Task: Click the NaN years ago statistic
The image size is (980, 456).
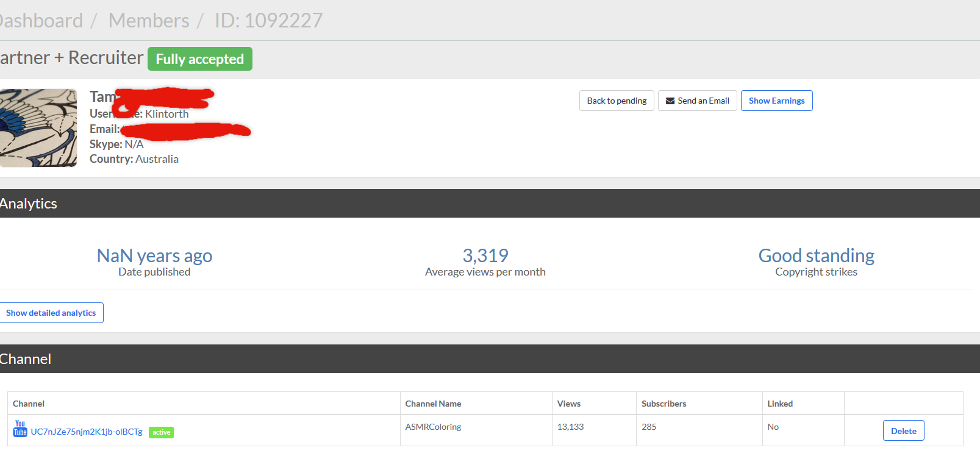Action: coord(154,255)
